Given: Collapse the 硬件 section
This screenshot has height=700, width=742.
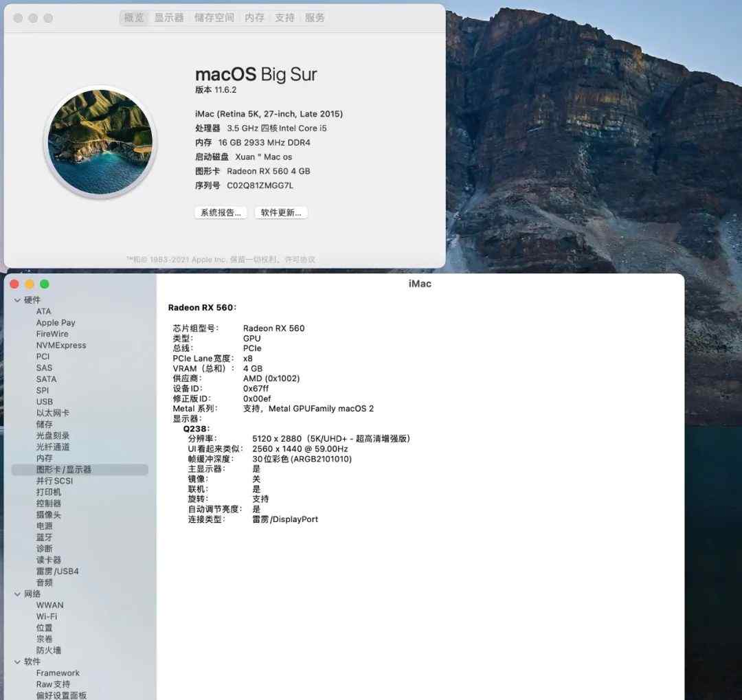Looking at the screenshot, I should pos(17,300).
